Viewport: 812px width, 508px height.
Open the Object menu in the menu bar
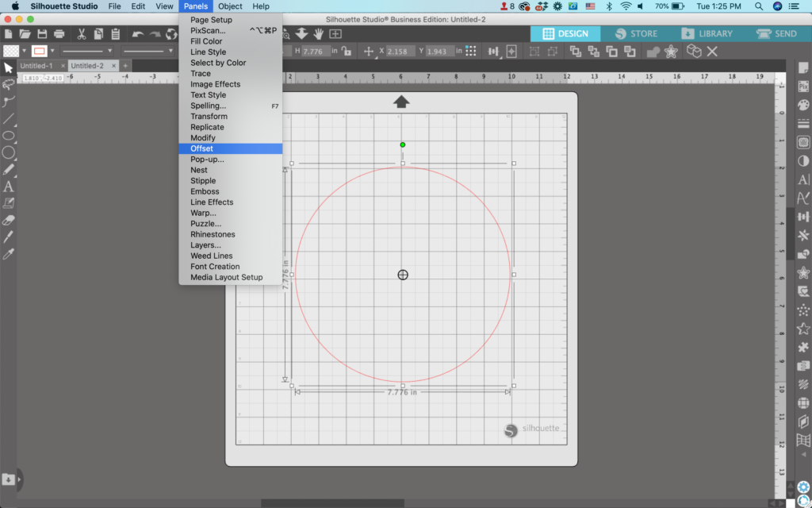coord(230,6)
